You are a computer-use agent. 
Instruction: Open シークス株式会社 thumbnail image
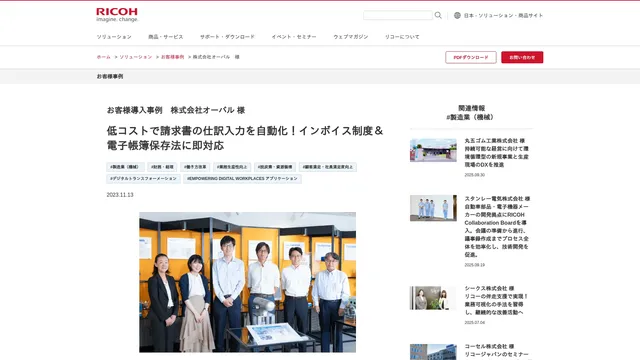[433, 298]
